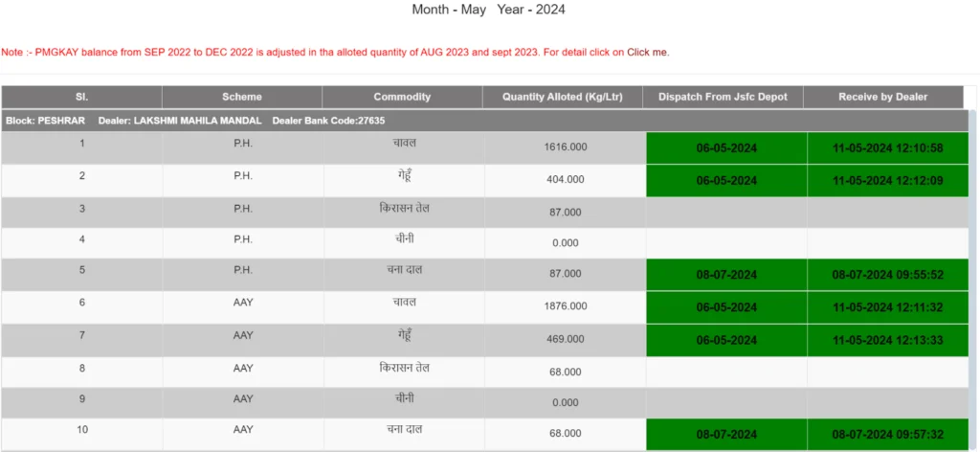The width and height of the screenshot is (980, 452).
Task: Click the 'Dispatch From Jsfc Depot' header
Action: (x=724, y=97)
